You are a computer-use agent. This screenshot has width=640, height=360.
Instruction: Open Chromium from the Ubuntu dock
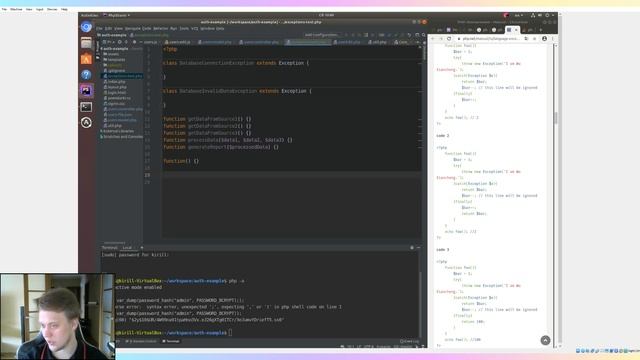[x=86, y=27]
